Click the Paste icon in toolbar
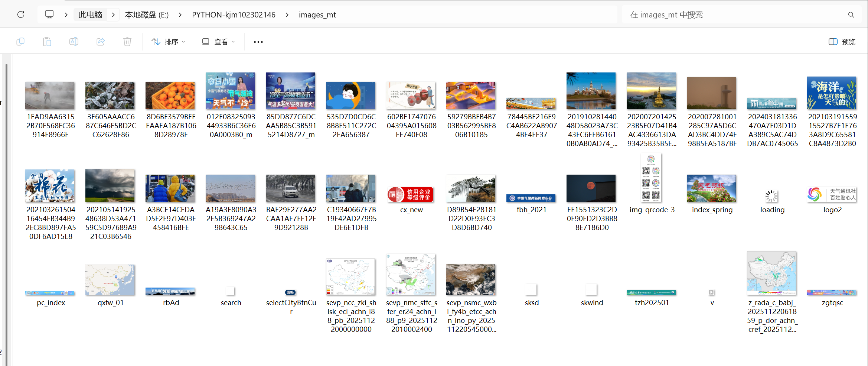The height and width of the screenshot is (366, 868). tap(47, 42)
